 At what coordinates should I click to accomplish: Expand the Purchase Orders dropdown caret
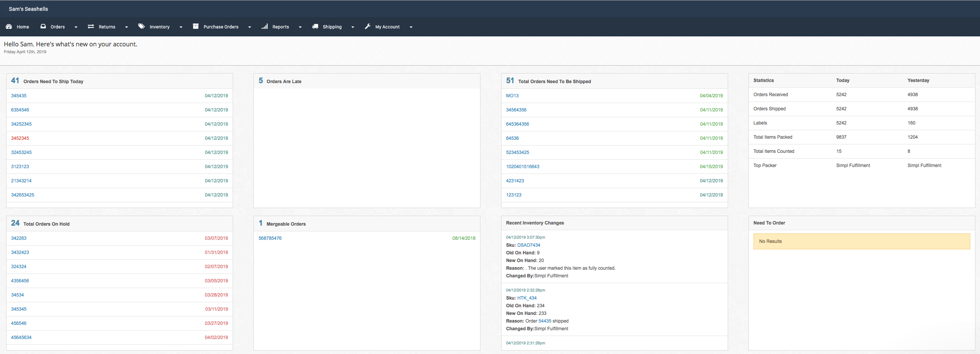point(250,27)
